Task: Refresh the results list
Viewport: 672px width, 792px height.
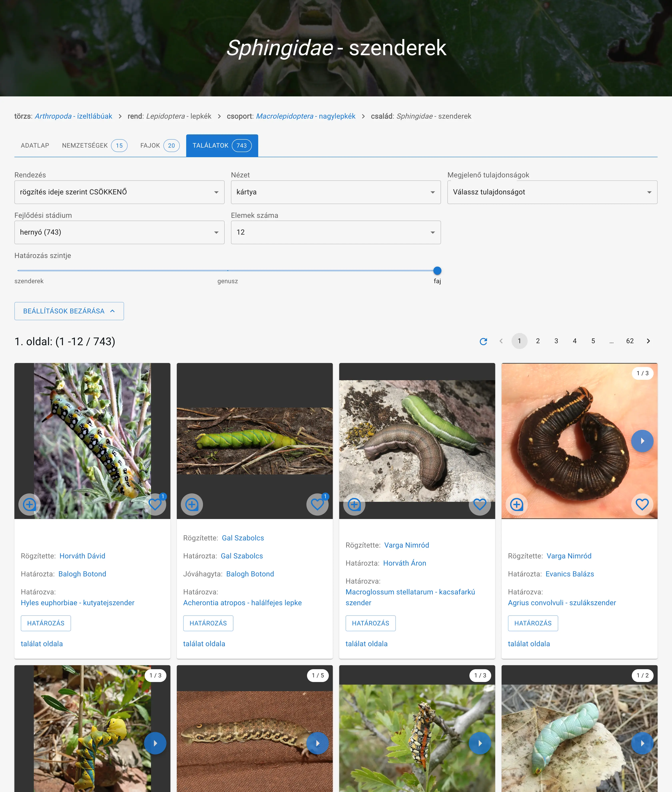Action: tap(483, 341)
